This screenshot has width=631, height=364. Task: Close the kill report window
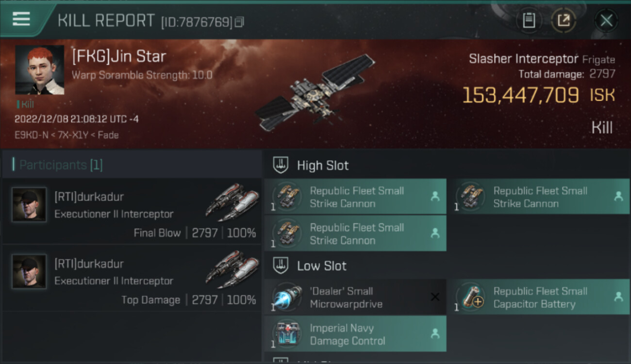606,20
